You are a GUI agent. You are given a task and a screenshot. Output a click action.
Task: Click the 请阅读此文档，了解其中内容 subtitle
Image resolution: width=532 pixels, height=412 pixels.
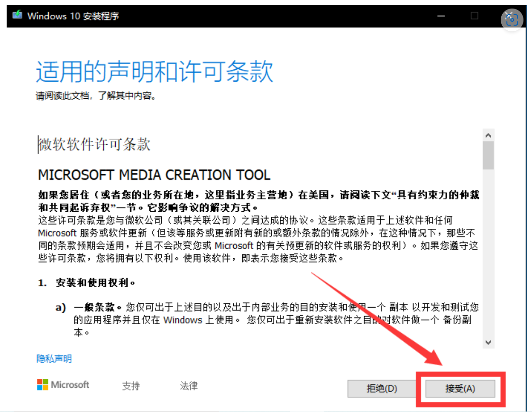pyautogui.click(x=96, y=96)
